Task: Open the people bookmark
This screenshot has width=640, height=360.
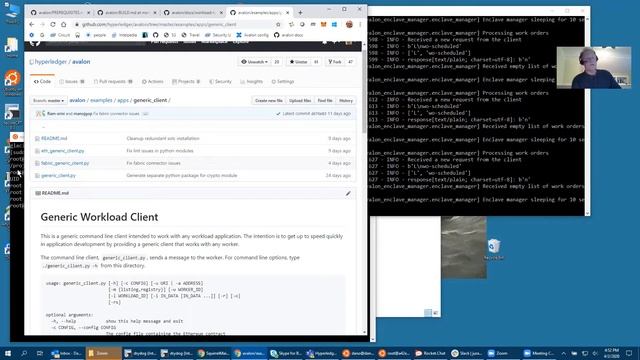Action: [x=96, y=35]
